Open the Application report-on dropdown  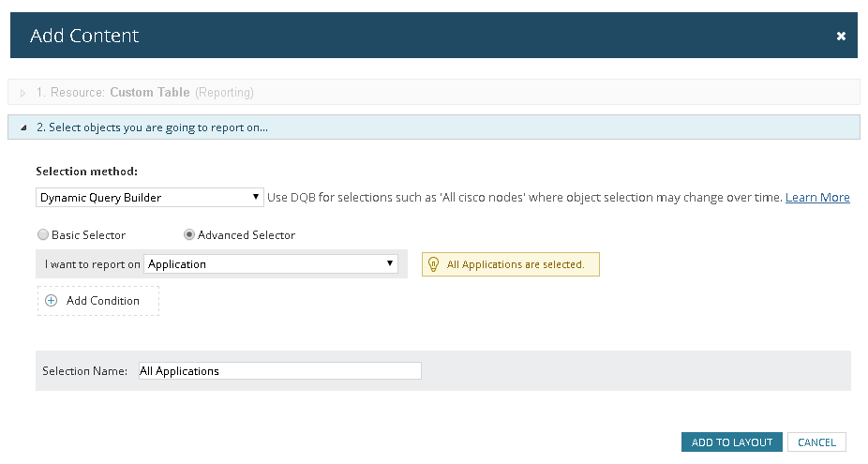tap(271, 264)
